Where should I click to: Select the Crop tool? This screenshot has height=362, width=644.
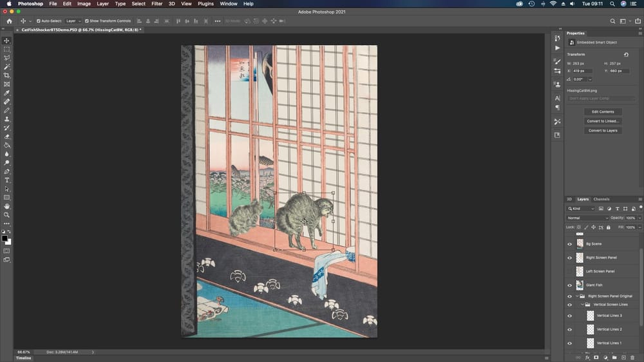pos(6,75)
